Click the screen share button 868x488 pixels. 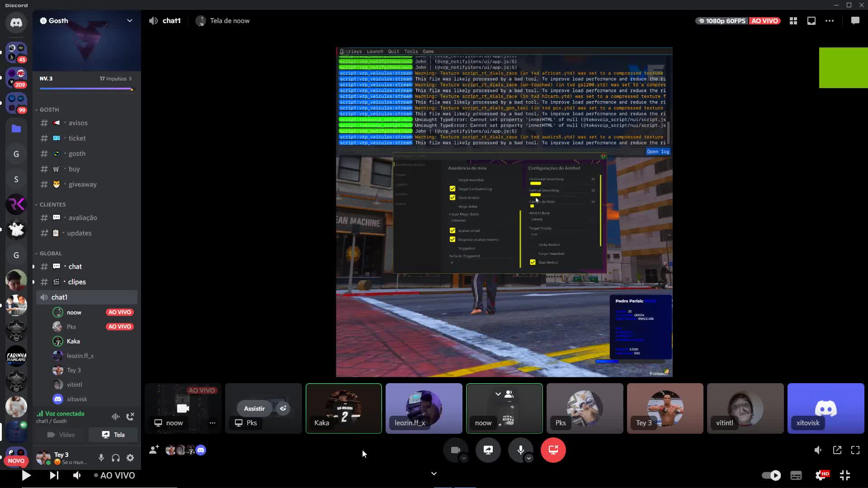coord(488,450)
